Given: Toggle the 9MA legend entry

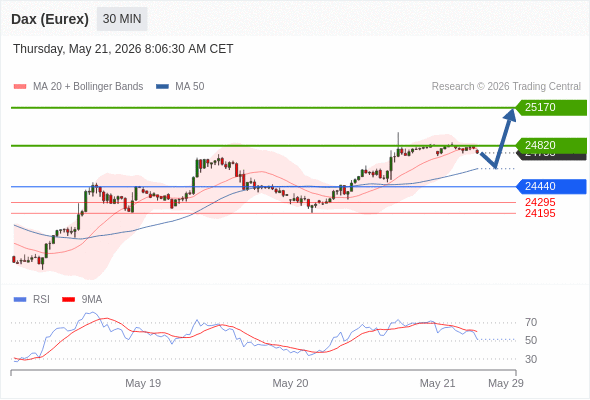Looking at the screenshot, I should click(x=82, y=300).
